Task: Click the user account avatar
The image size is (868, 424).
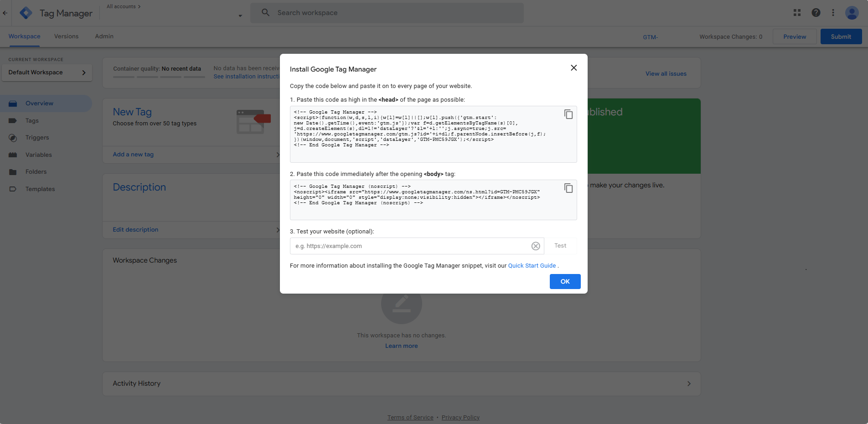Action: coord(852,13)
